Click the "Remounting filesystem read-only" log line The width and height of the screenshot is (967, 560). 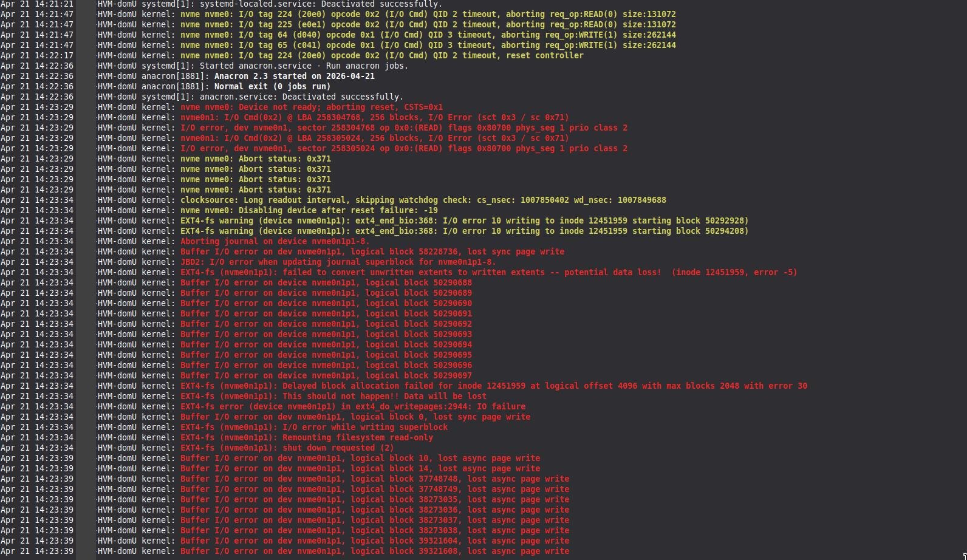tap(306, 437)
